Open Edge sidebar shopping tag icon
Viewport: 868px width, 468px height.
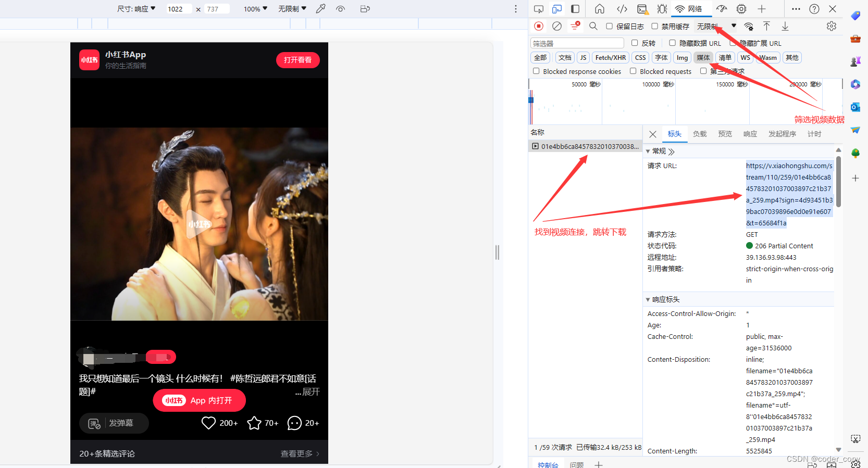855,16
